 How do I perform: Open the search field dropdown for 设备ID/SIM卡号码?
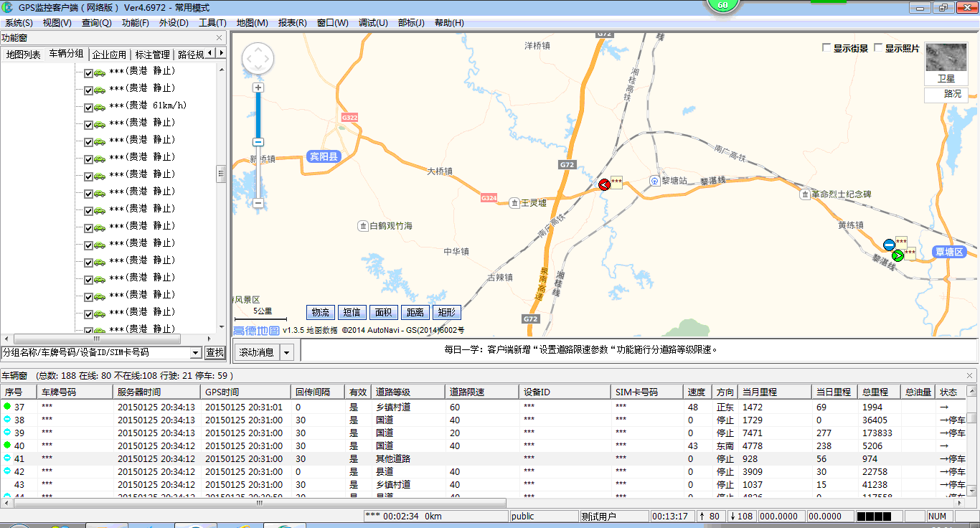[195, 353]
